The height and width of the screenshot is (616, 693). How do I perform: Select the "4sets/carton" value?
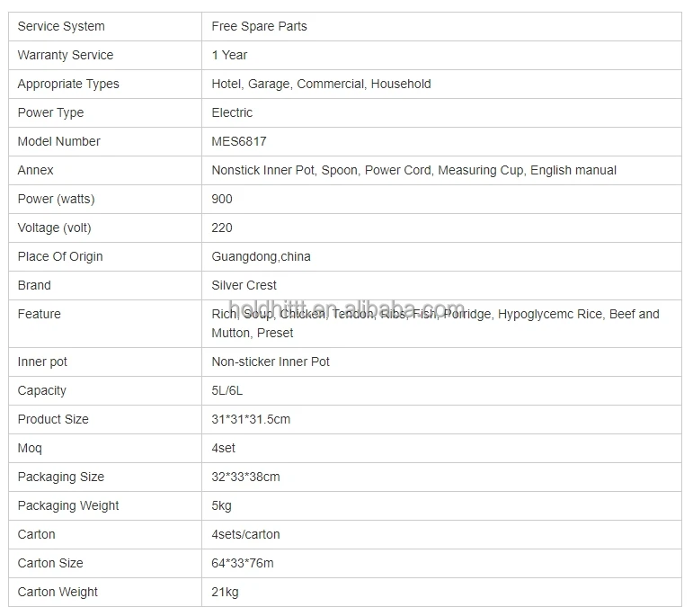pos(245,534)
